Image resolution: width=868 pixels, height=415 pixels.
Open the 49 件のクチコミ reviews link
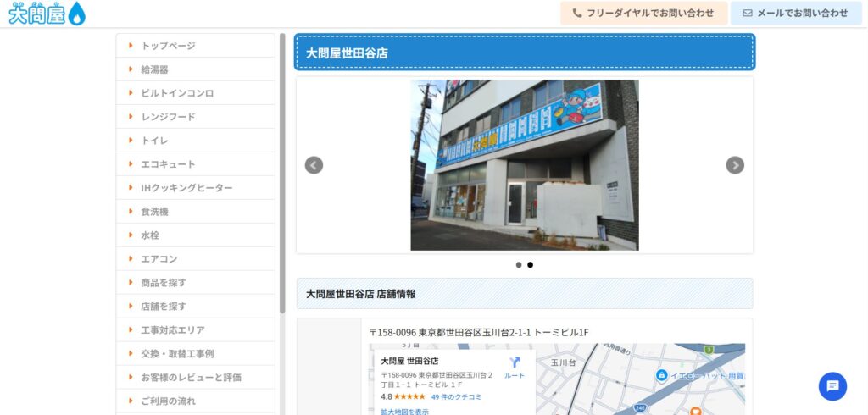coord(456,396)
